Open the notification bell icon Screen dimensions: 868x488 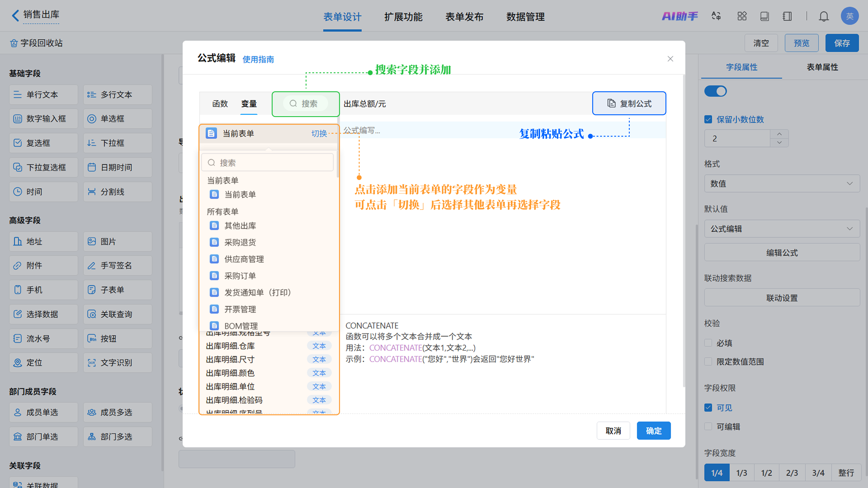coord(823,16)
